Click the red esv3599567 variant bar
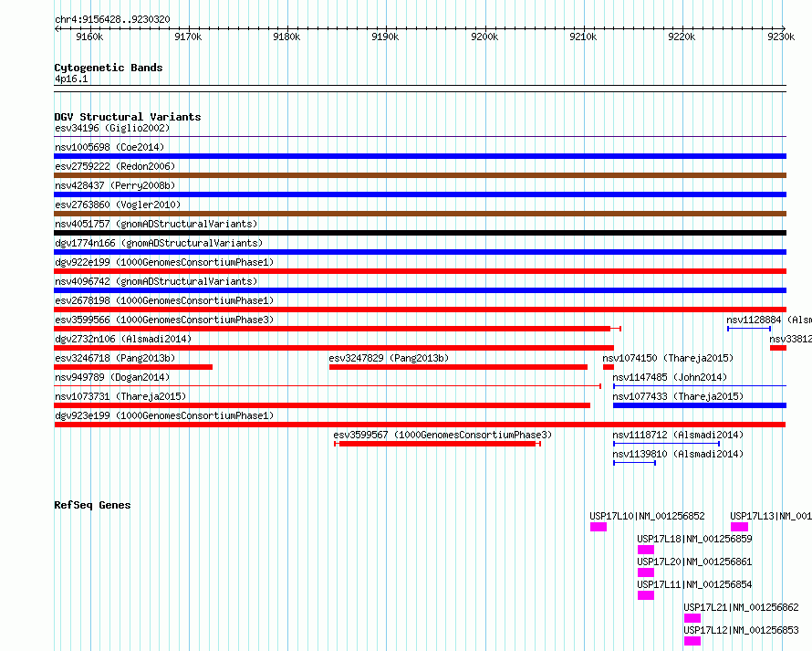The image size is (812, 651). [x=438, y=444]
